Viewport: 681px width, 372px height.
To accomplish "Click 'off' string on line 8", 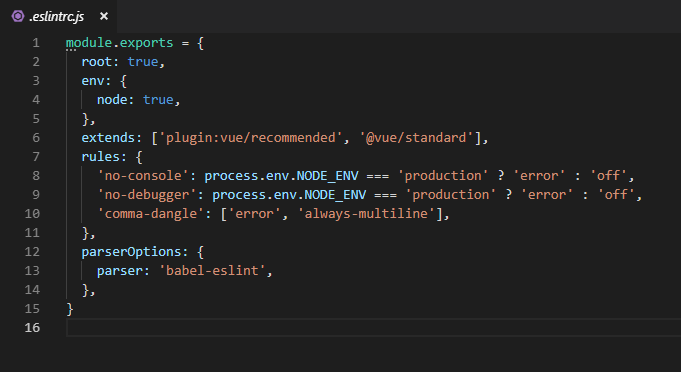I will coord(608,176).
